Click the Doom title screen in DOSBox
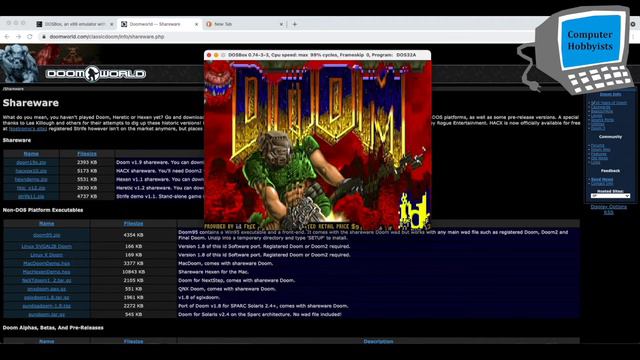Viewport: 640px width, 360px height. pos(318,145)
